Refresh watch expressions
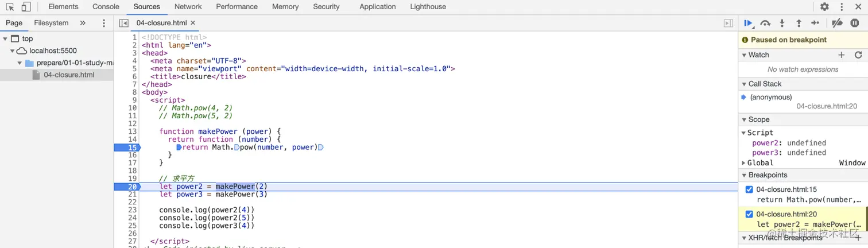 click(x=858, y=55)
